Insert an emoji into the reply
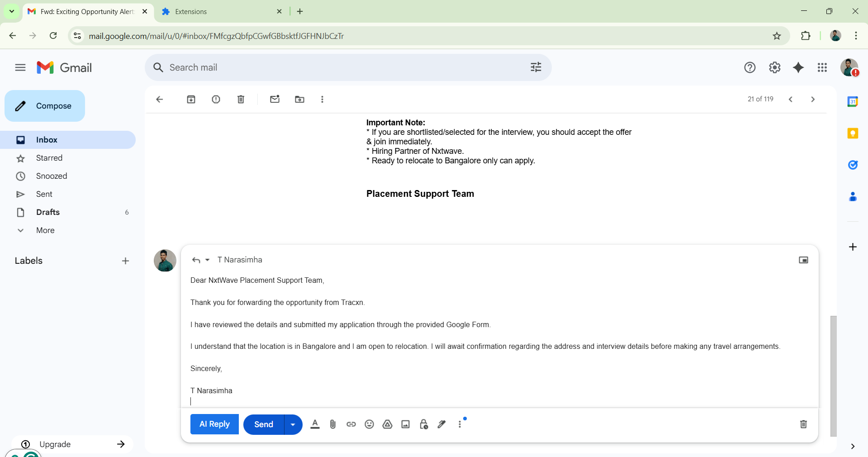This screenshot has height=457, width=868. [x=369, y=424]
